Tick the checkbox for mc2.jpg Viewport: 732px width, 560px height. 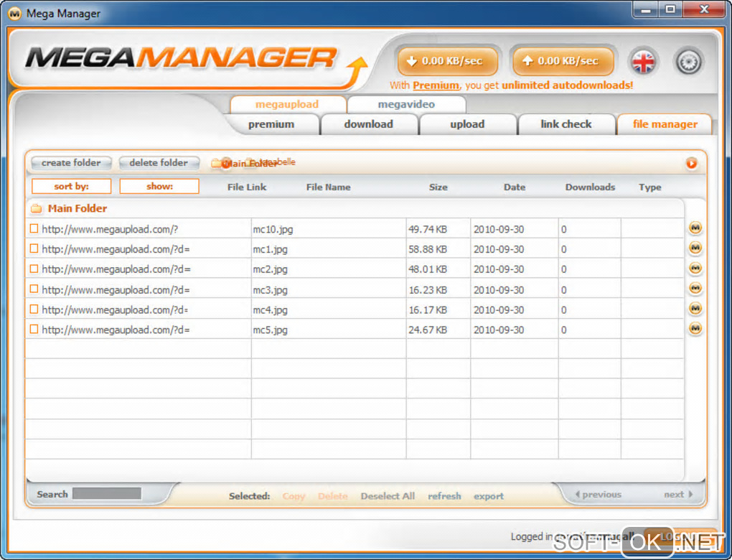pos(34,269)
